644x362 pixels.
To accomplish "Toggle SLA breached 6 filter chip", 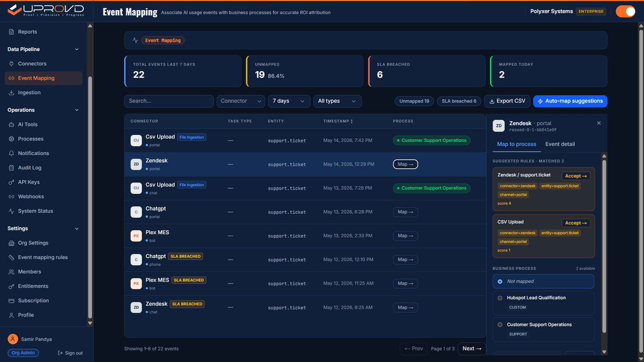I will [x=459, y=101].
